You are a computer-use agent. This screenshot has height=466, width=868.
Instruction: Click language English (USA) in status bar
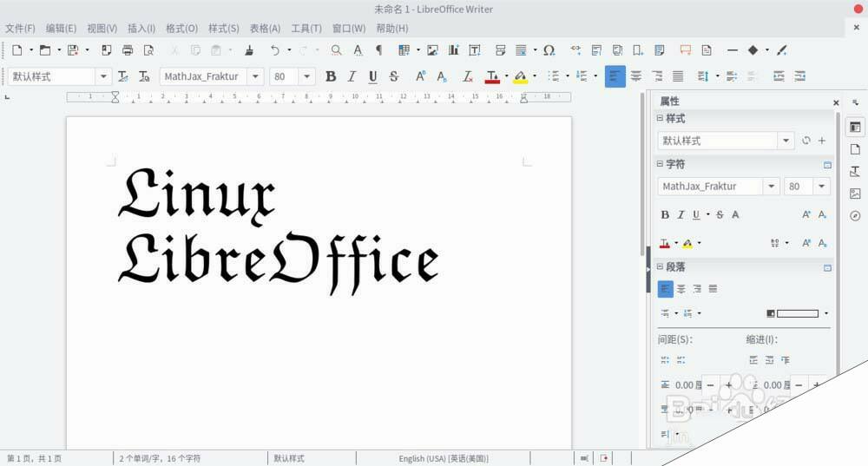[444, 458]
